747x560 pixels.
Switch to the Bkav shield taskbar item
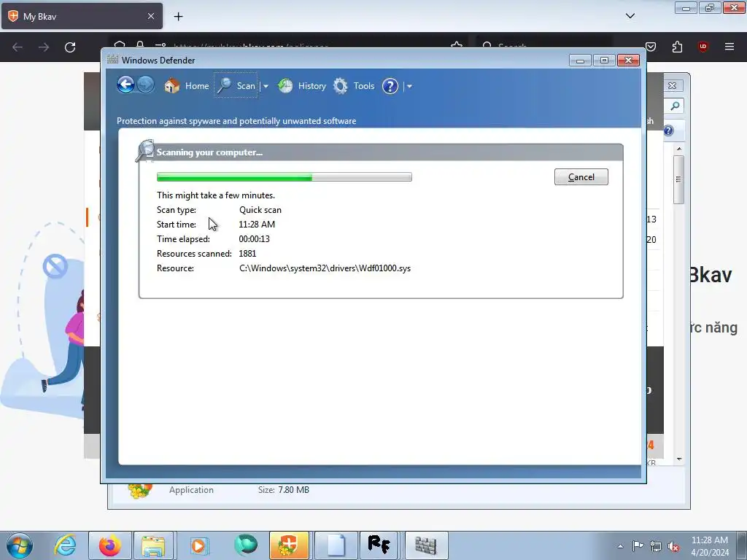tap(289, 545)
